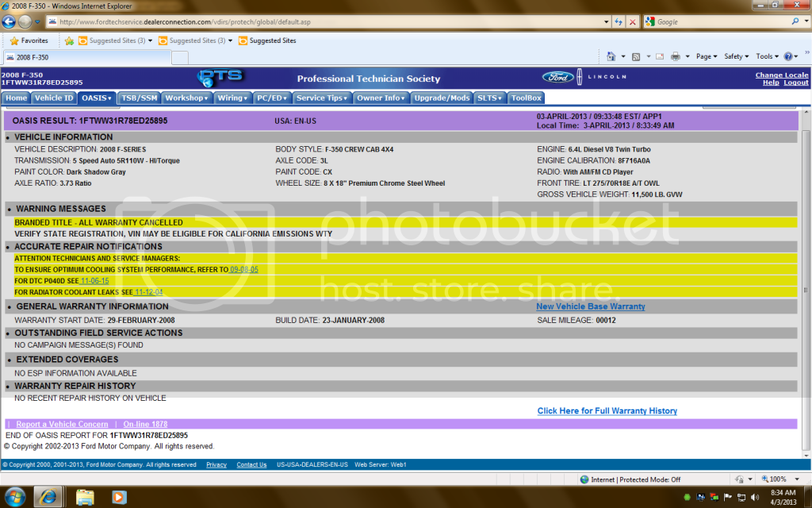The image size is (812, 508).
Task: Click Report a Vehicle Concern link
Action: pyautogui.click(x=62, y=424)
